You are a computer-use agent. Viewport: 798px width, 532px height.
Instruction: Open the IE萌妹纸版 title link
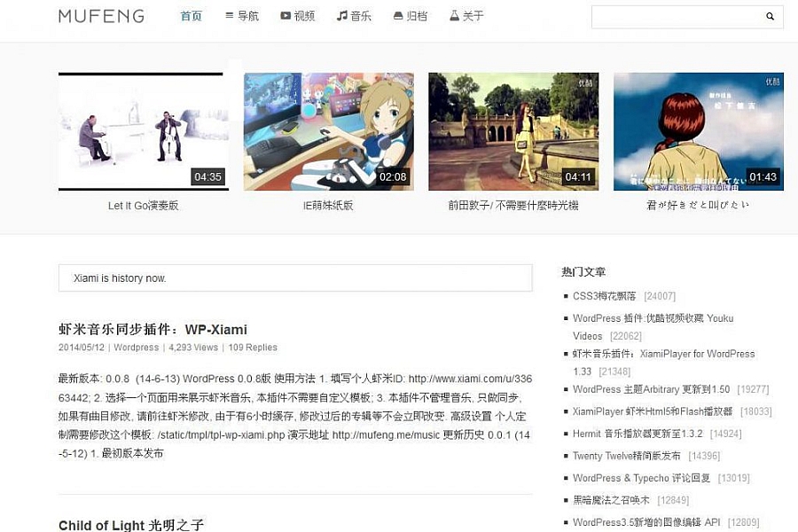tap(328, 206)
